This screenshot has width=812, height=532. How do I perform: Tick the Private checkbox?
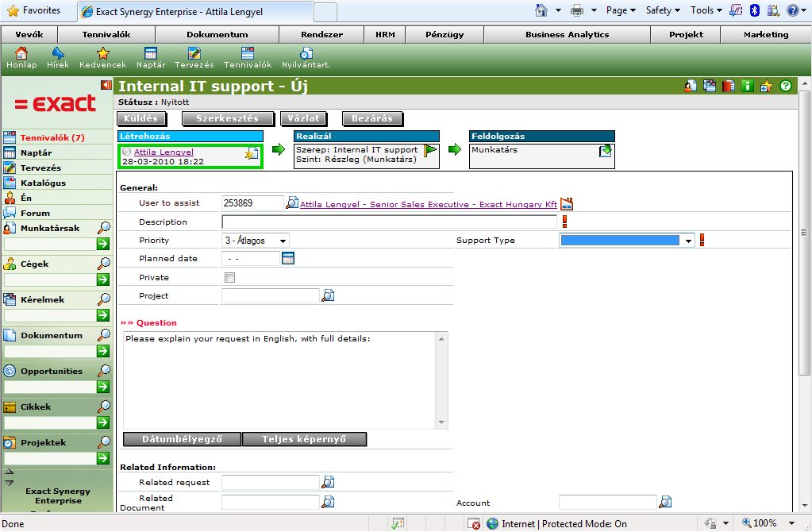pyautogui.click(x=229, y=277)
